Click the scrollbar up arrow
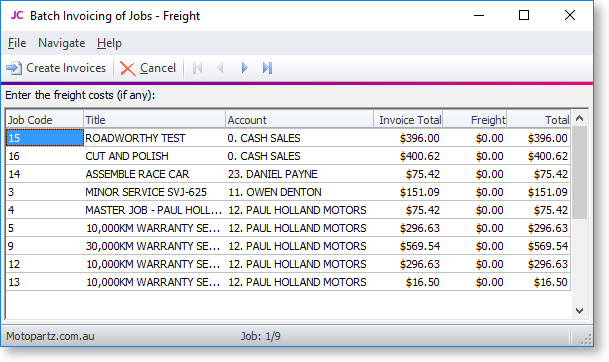Viewport: 609px width, 362px height. click(x=579, y=118)
